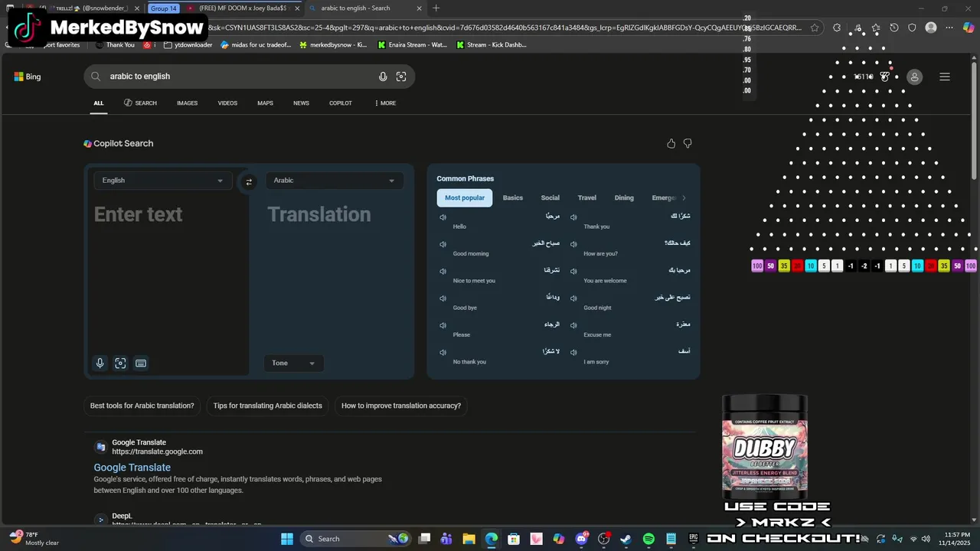Open Windows Start menu
The width and height of the screenshot is (980, 551).
(286, 539)
